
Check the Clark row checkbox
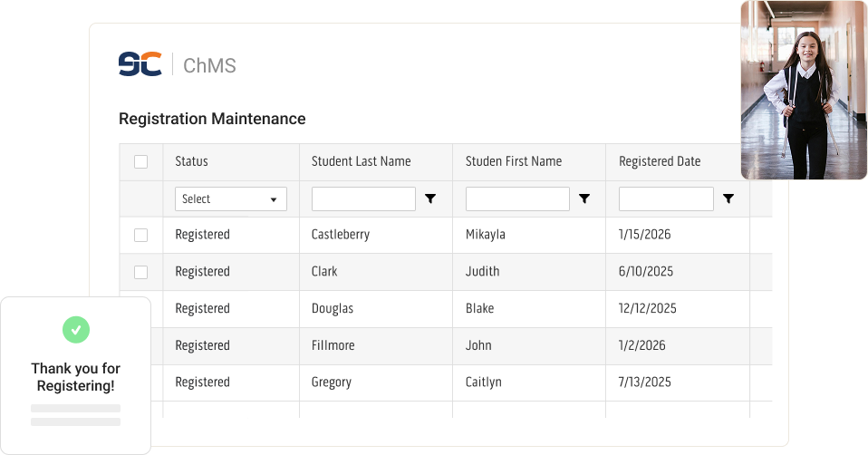[x=140, y=272]
